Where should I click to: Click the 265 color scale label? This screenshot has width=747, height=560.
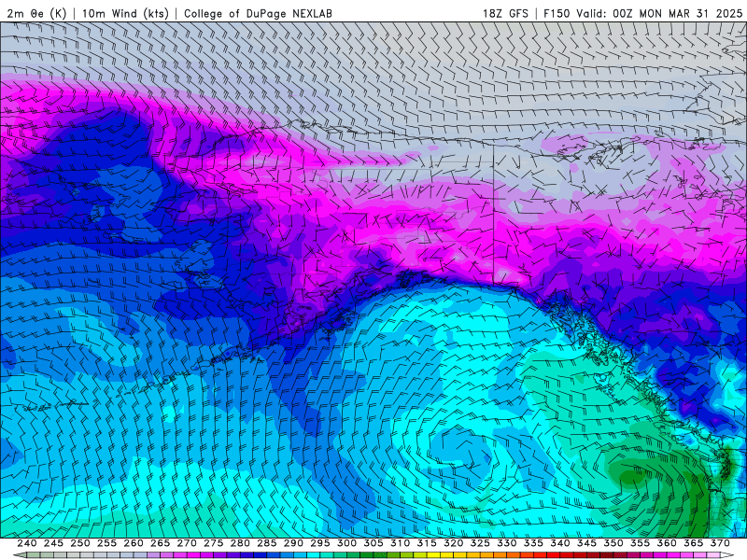161,543
